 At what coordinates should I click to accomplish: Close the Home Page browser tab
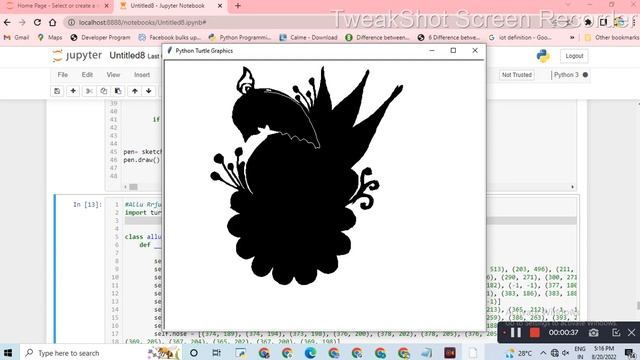click(107, 6)
